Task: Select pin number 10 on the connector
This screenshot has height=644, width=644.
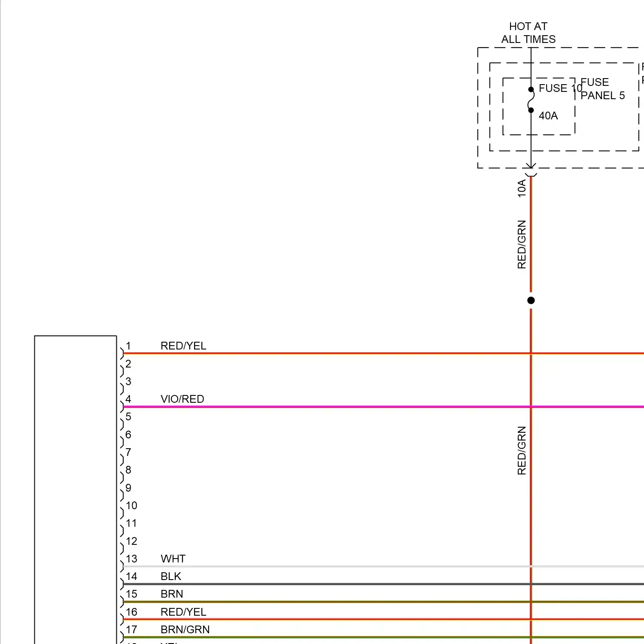Action: 131,505
